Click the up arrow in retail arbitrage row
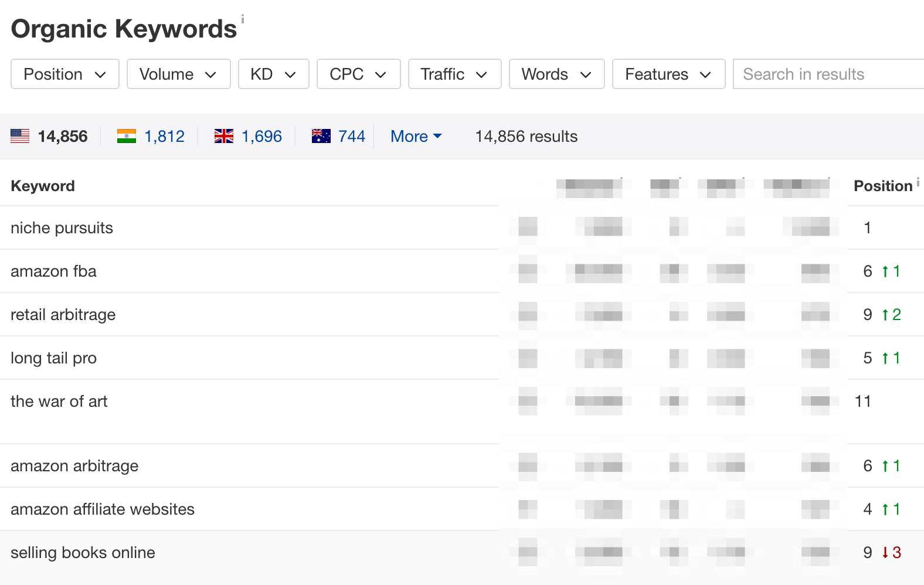Image resolution: width=924 pixels, height=585 pixels. click(885, 315)
